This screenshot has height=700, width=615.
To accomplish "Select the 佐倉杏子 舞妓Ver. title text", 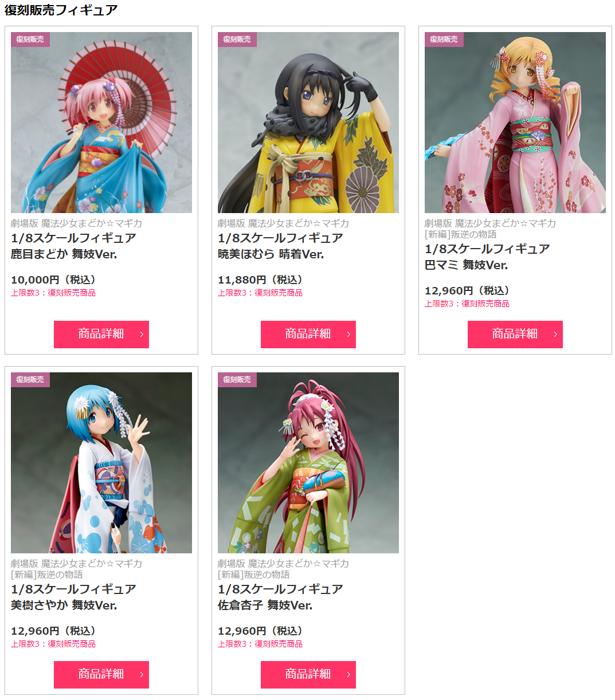I will 265,605.
